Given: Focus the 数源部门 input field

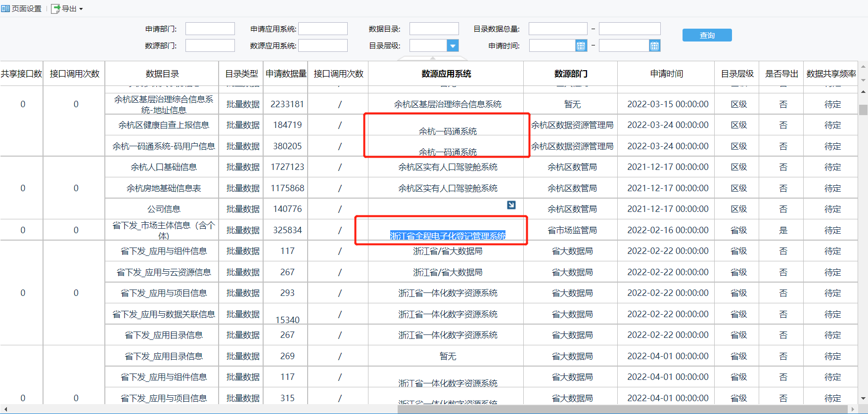Looking at the screenshot, I should [210, 45].
